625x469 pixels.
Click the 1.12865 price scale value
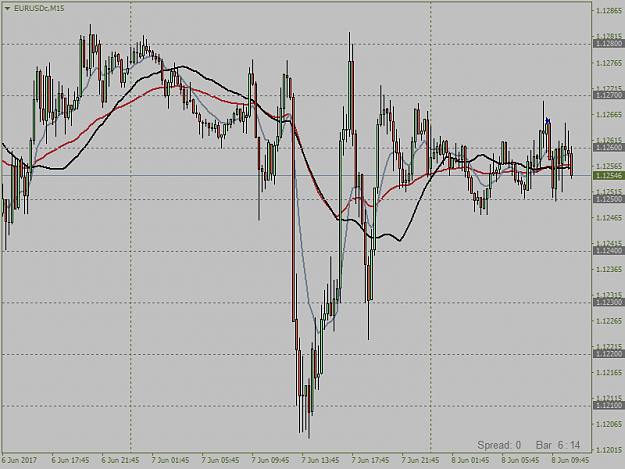609,11
